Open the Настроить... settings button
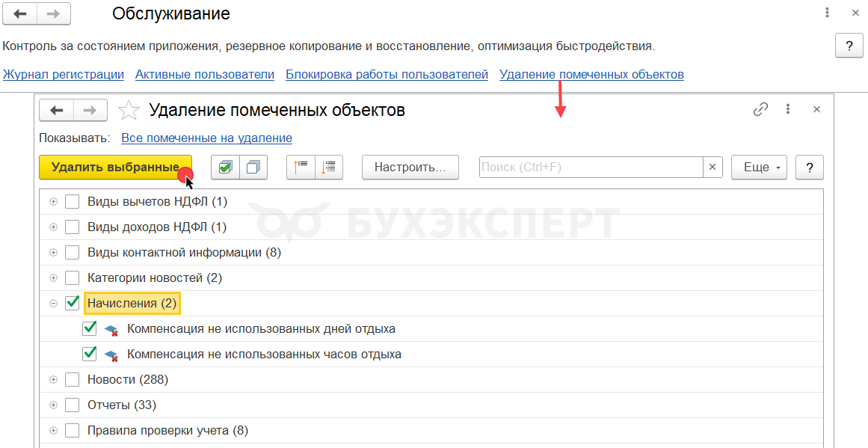The image size is (868, 448). point(410,168)
